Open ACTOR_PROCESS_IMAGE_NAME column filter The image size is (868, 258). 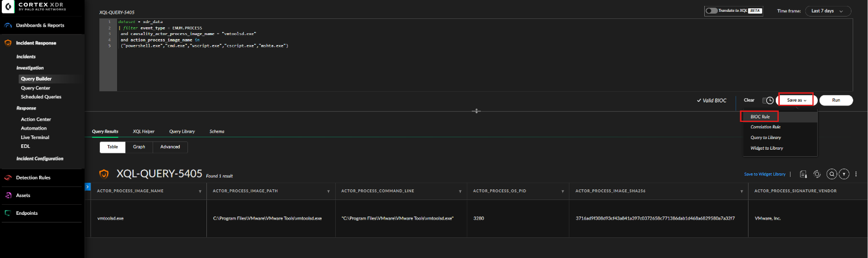pos(200,192)
